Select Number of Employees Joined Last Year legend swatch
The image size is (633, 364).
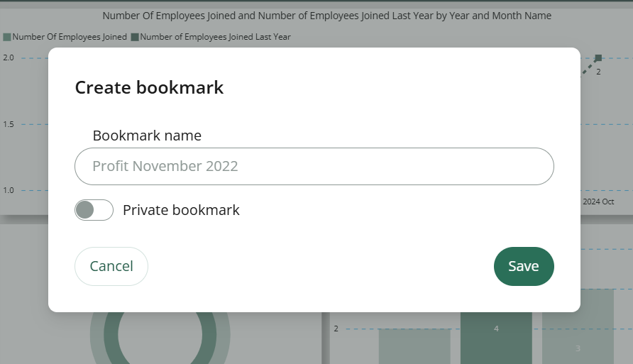point(135,37)
